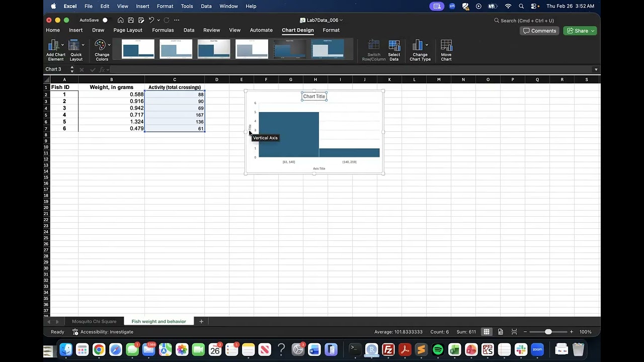Viewport: 644px width, 362px height.
Task: Expand the Undo history dropdown arrow
Action: tap(158, 20)
